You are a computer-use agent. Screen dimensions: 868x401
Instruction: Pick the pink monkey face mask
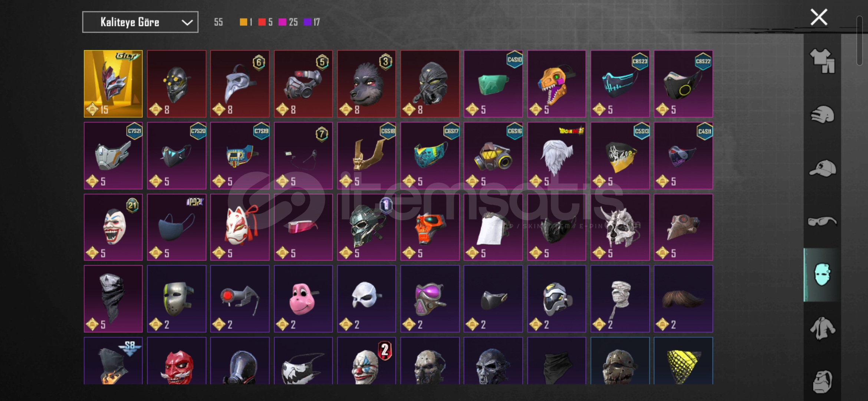pos(303,299)
